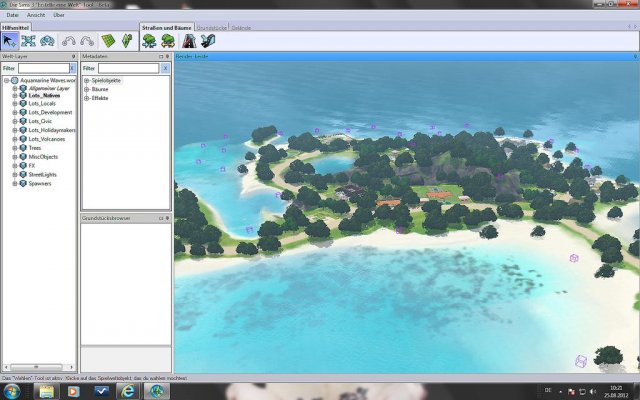
Task: Expand the MiscObjects layer node
Action: (15, 157)
